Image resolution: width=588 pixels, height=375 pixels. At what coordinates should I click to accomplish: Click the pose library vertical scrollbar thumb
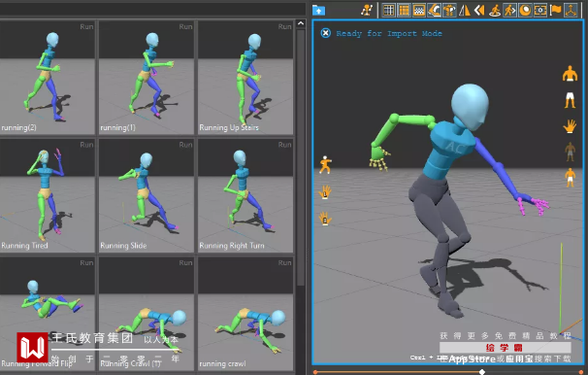tap(301, 157)
